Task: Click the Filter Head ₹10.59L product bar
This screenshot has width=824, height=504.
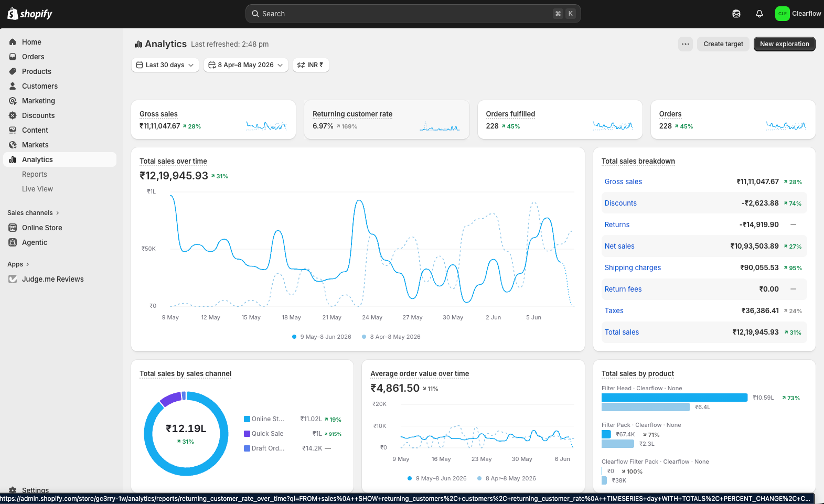Action: (x=675, y=398)
